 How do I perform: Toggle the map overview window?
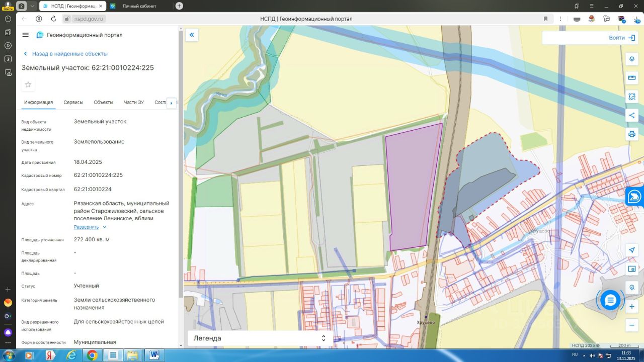click(x=632, y=269)
